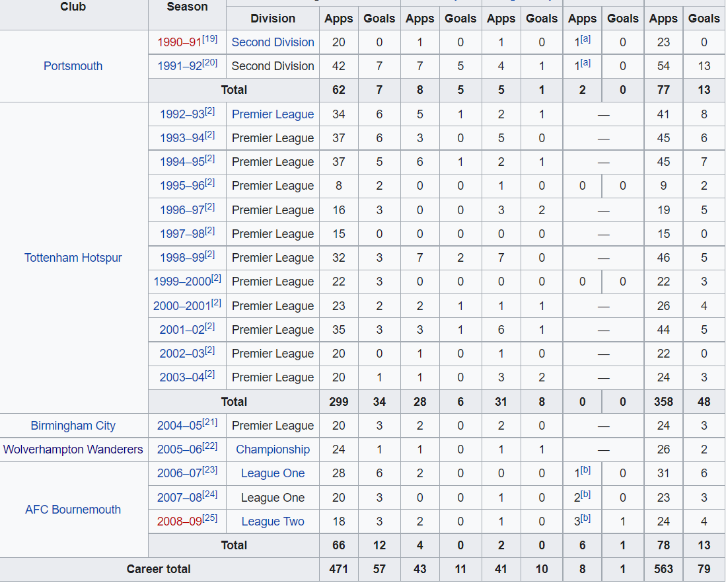
Task: Open the 1994–95 season link
Action: click(182, 162)
